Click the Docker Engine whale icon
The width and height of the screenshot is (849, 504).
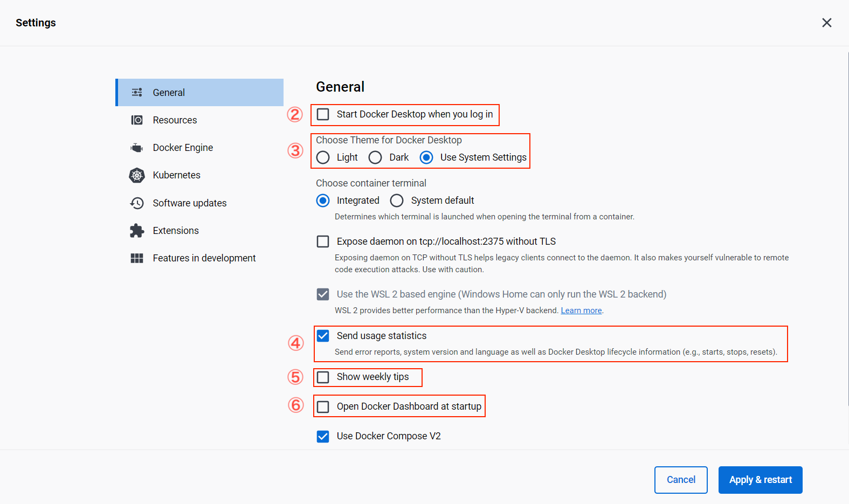click(x=137, y=148)
